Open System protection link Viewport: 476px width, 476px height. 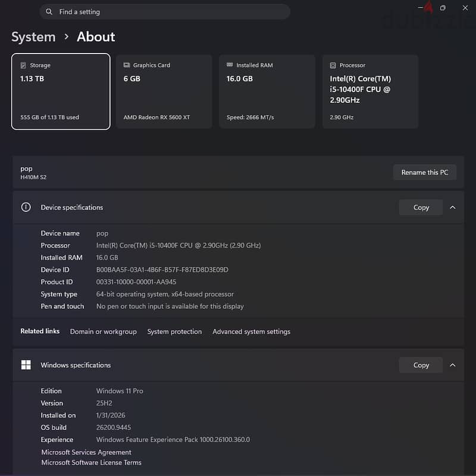tap(174, 331)
